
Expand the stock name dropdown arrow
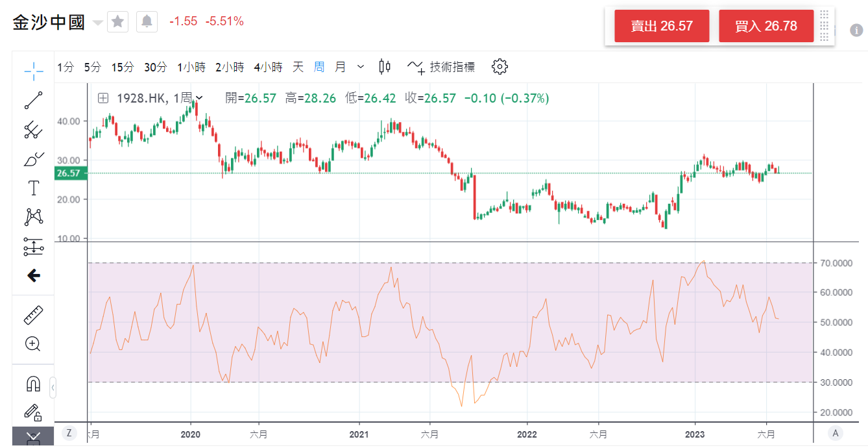tap(98, 23)
